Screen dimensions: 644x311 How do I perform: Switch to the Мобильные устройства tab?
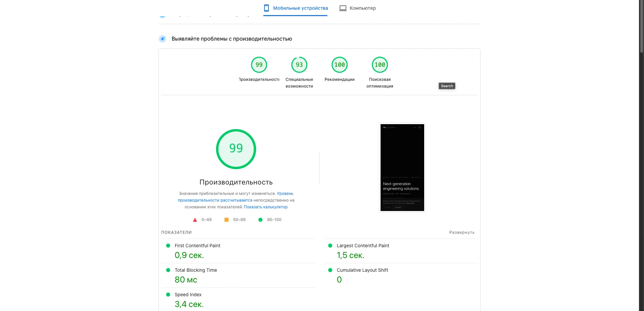point(295,8)
